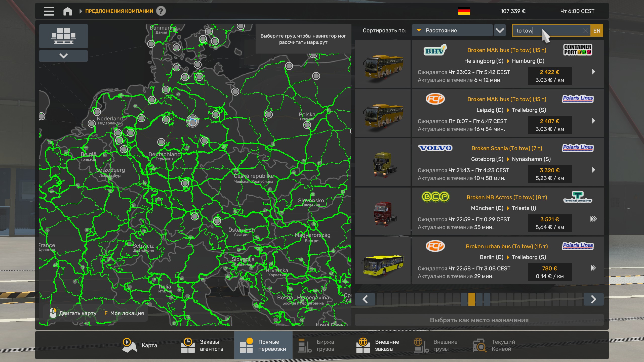Toggle sort order chevron button
644x362 pixels.
(500, 30)
